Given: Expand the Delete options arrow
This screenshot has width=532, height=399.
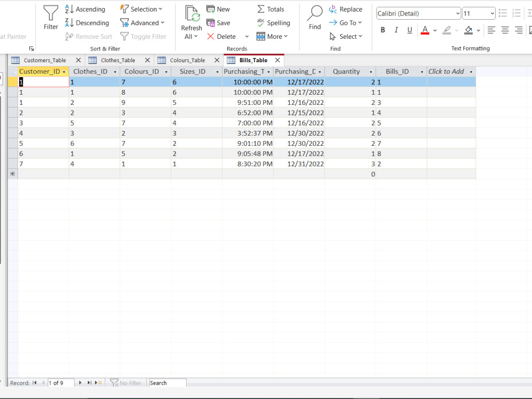Looking at the screenshot, I should click(x=247, y=36).
